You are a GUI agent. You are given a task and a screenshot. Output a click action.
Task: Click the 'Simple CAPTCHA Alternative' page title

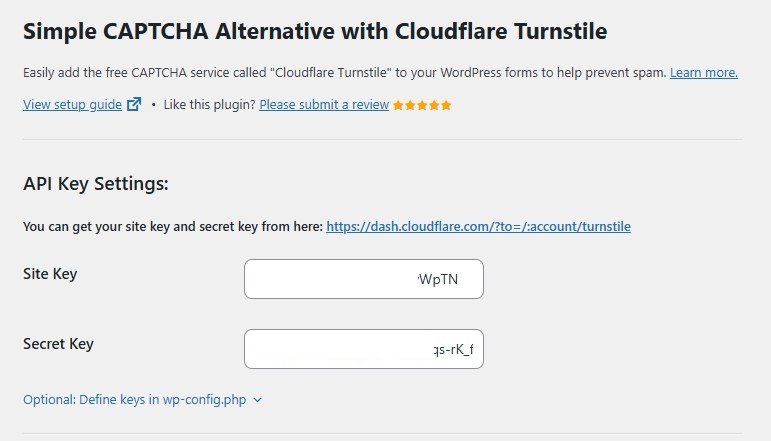(314, 31)
